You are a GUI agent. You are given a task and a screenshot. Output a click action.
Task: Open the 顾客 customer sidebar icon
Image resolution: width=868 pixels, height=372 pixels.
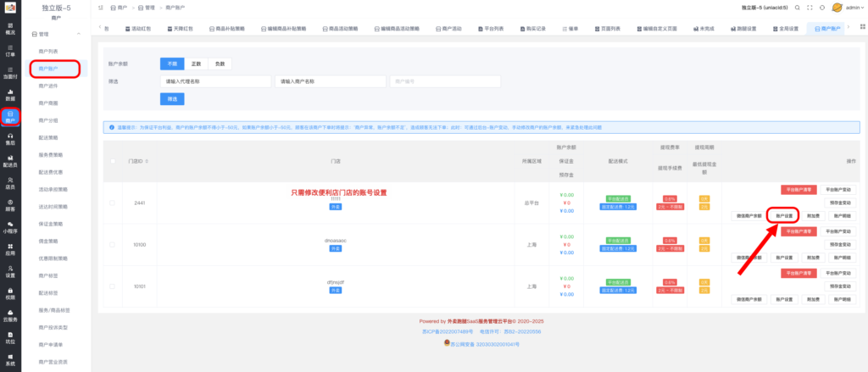pyautogui.click(x=10, y=205)
